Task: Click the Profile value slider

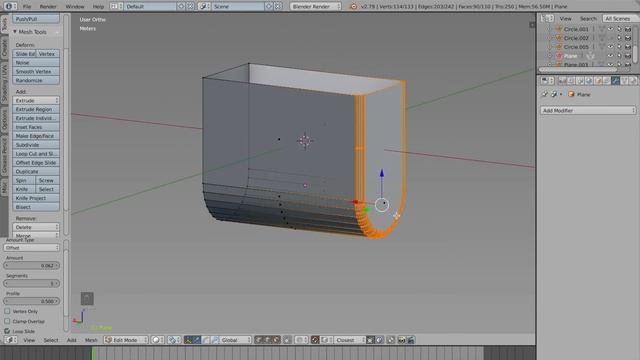Action: (x=31, y=301)
